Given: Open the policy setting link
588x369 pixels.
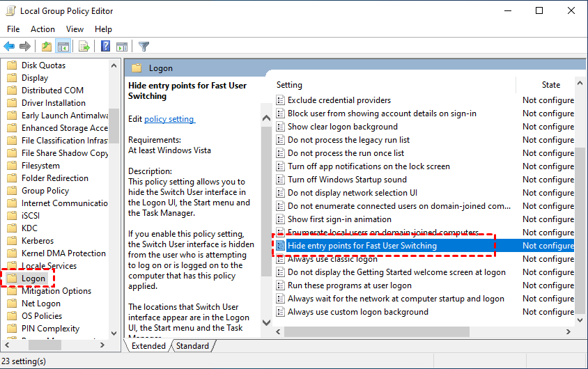Looking at the screenshot, I should pos(169,119).
